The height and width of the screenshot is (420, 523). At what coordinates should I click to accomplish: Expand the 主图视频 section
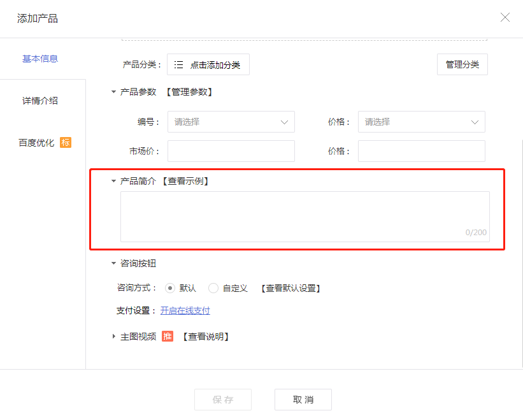point(113,337)
